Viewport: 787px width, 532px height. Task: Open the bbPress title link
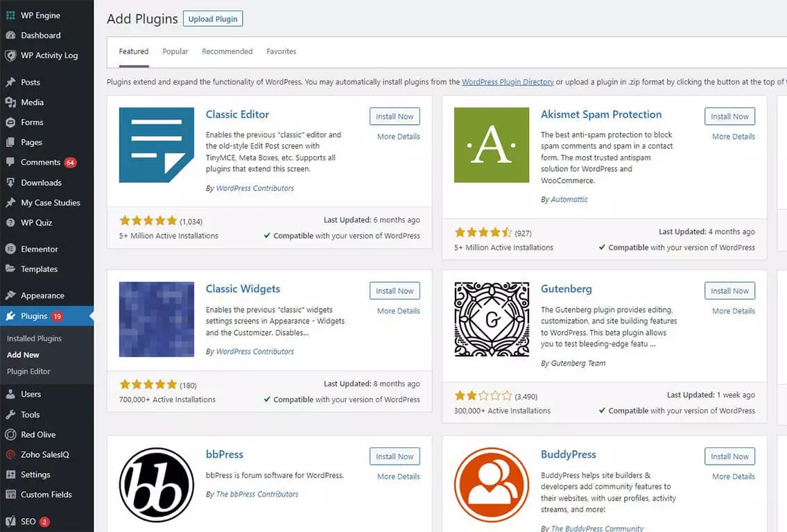pyautogui.click(x=225, y=454)
